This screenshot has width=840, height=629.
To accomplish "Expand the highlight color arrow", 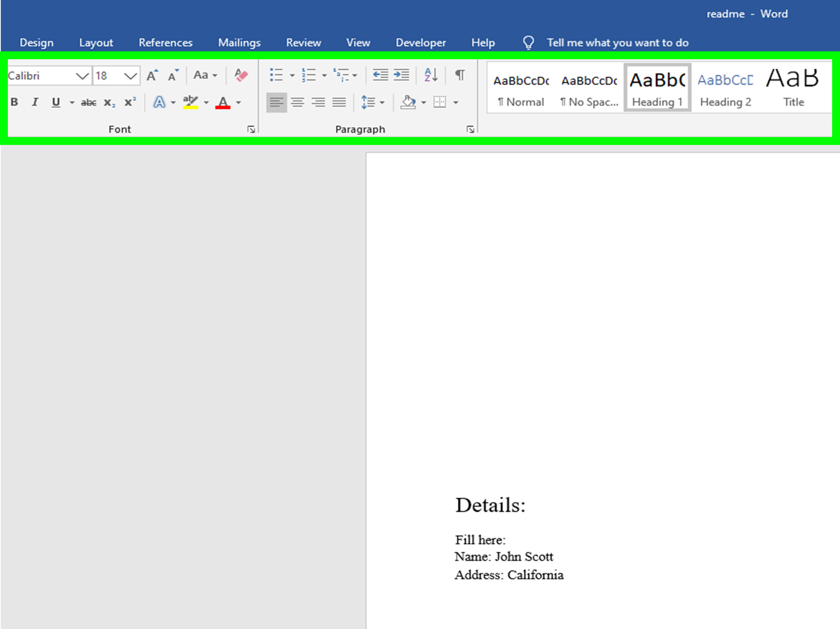I will [x=206, y=102].
